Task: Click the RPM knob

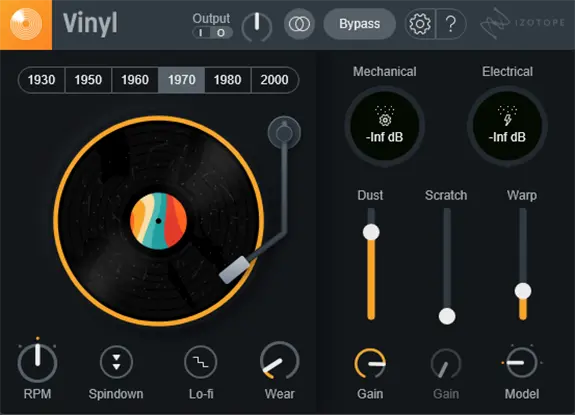Action: [37, 362]
